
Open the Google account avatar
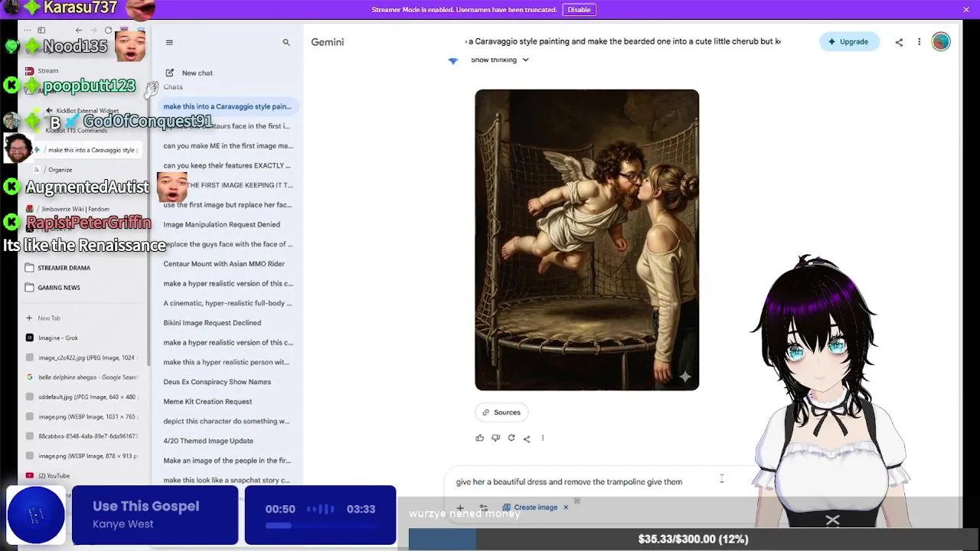click(x=941, y=41)
